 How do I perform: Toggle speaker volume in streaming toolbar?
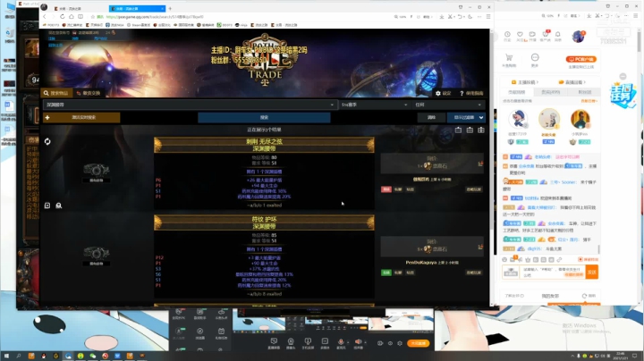(358, 343)
